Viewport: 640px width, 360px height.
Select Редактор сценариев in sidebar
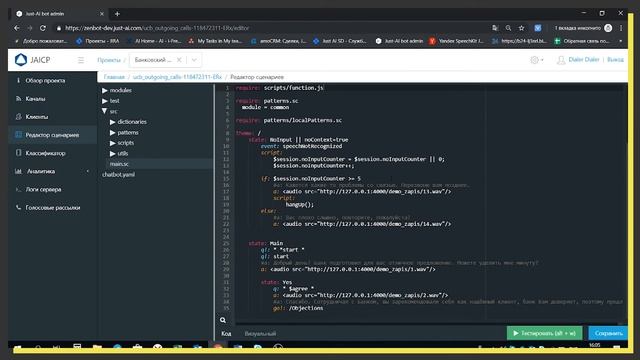52,135
